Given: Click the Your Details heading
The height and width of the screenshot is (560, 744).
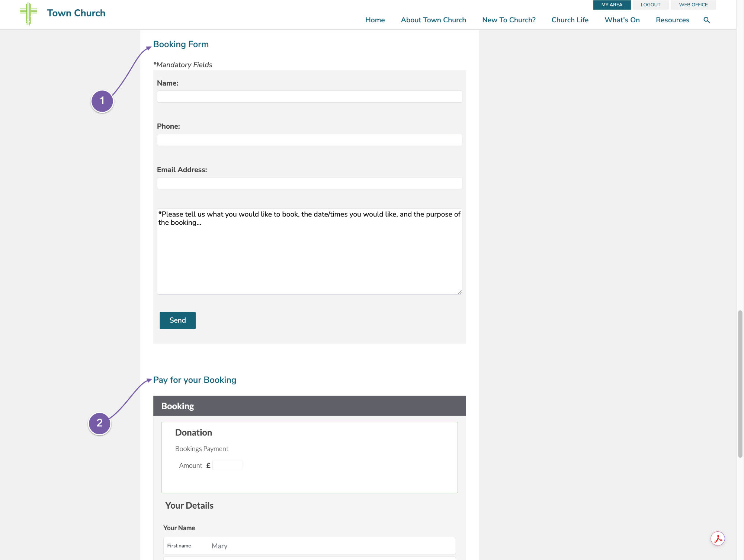Looking at the screenshot, I should (x=189, y=505).
